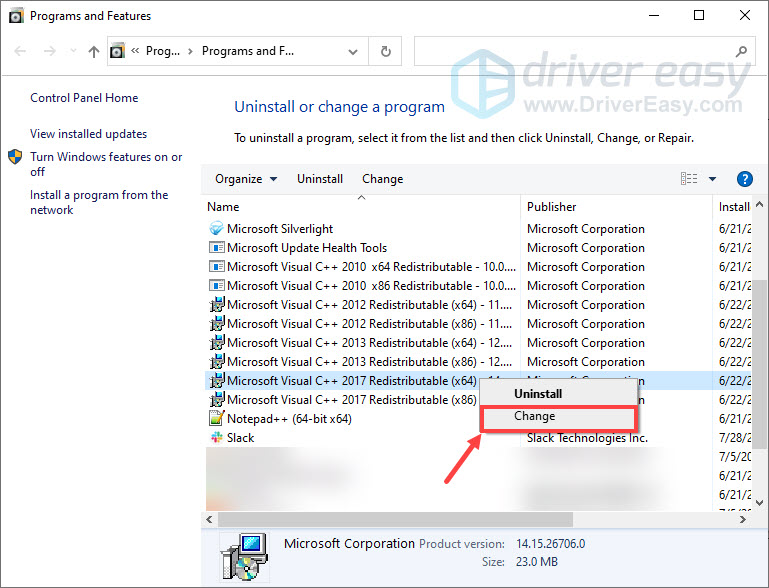Click the vertical scrollbar down arrow
This screenshot has height=588, width=769.
pyautogui.click(x=760, y=502)
